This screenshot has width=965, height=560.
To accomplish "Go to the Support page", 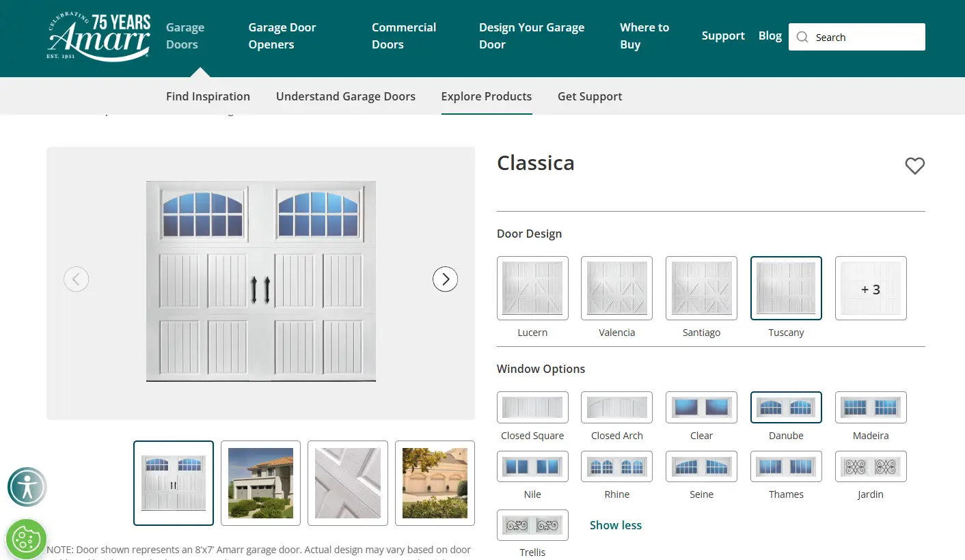I will click(723, 36).
